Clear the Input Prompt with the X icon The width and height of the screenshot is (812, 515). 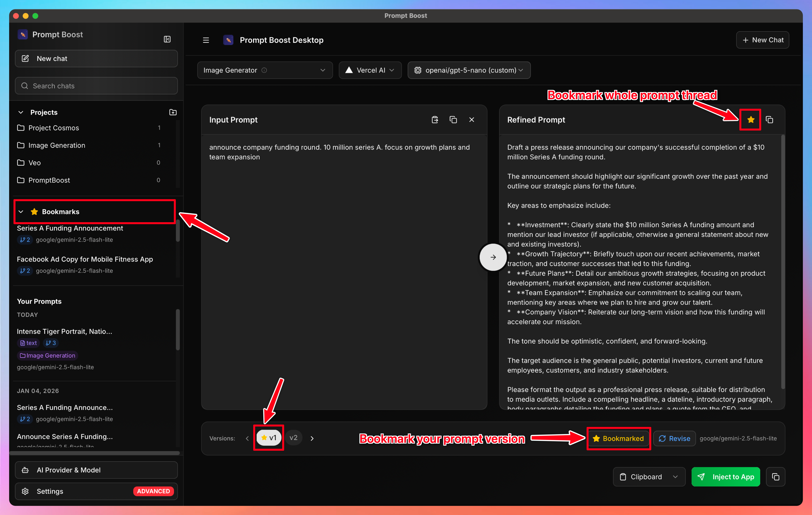[472, 120]
